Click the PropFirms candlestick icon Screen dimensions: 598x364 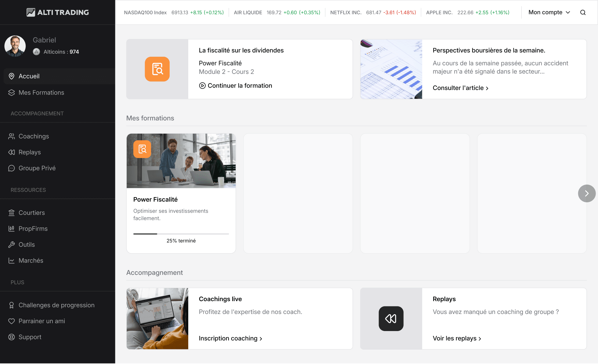click(12, 229)
